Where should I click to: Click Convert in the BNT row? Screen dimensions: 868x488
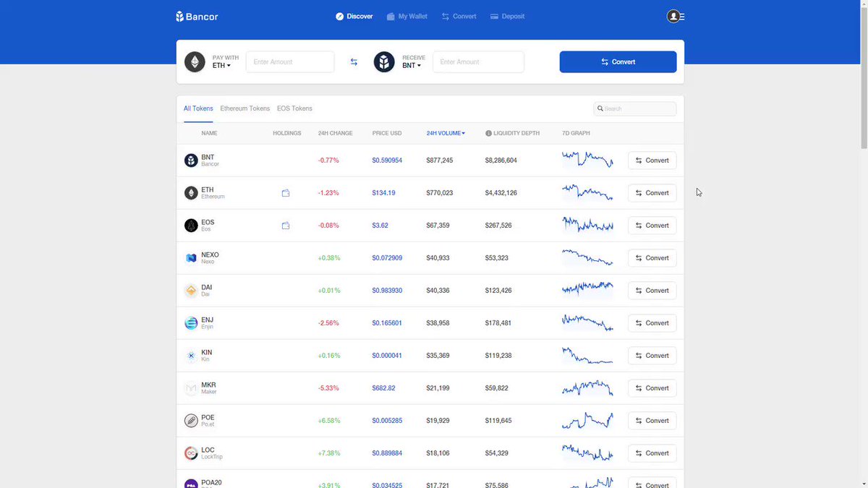coord(652,160)
